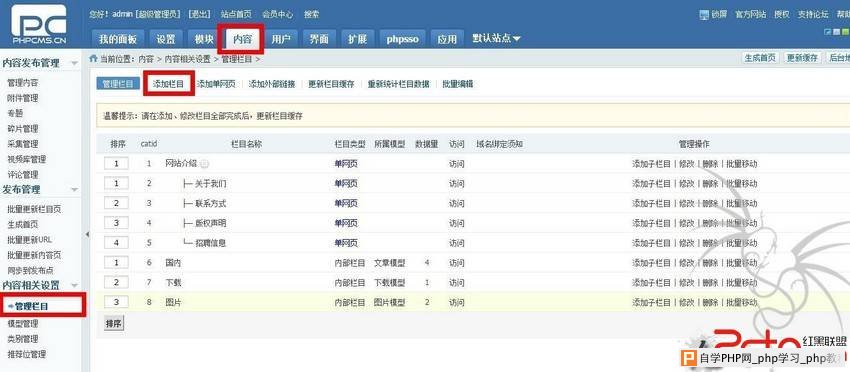
Task: Click the sort order field for 图片 row
Action: 117,302
